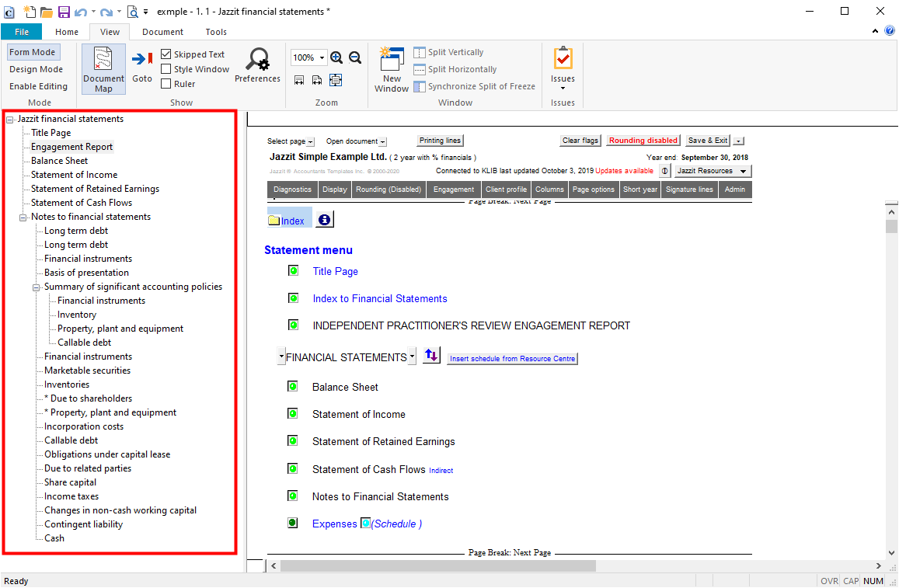Open the 100% zoom level dropdown
This screenshot has height=588, width=899.
[x=322, y=58]
